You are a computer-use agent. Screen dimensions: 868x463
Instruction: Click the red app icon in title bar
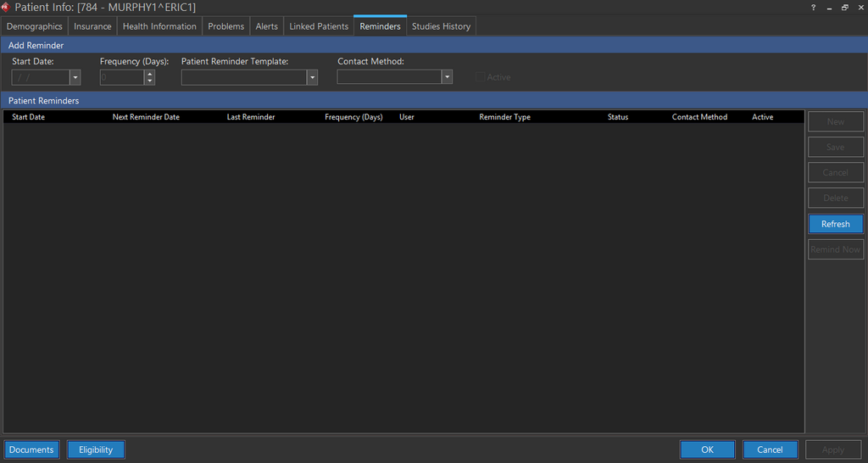tap(6, 8)
